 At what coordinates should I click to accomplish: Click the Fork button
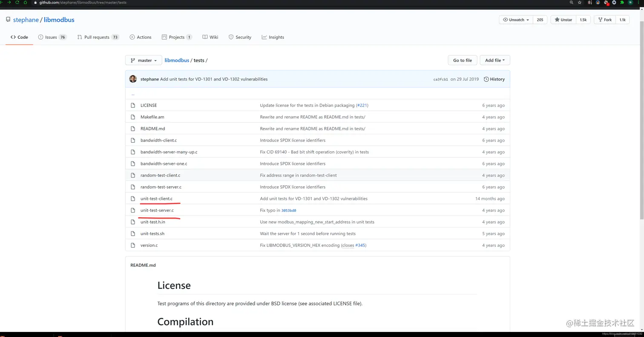605,20
